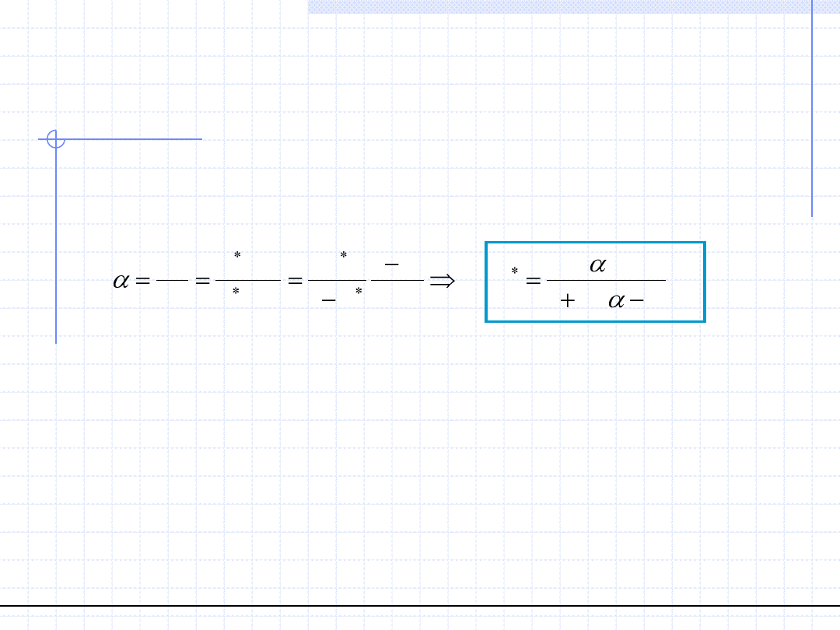Viewport: 840px width, 630px height.
Task: Click the equals sign before the third fraction
Action: pyautogui.click(x=295, y=281)
